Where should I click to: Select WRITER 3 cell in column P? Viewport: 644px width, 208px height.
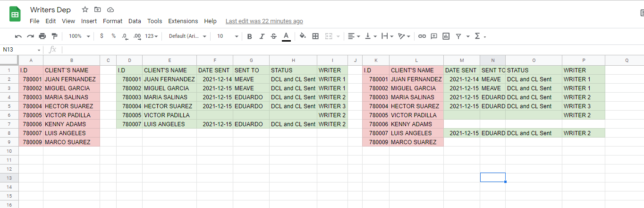[x=583, y=106]
